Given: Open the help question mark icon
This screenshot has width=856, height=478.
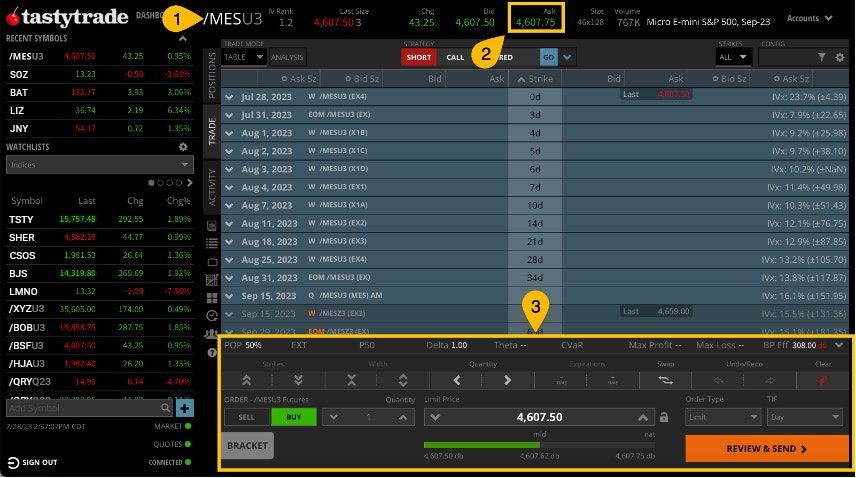Looking at the screenshot, I should tap(212, 353).
